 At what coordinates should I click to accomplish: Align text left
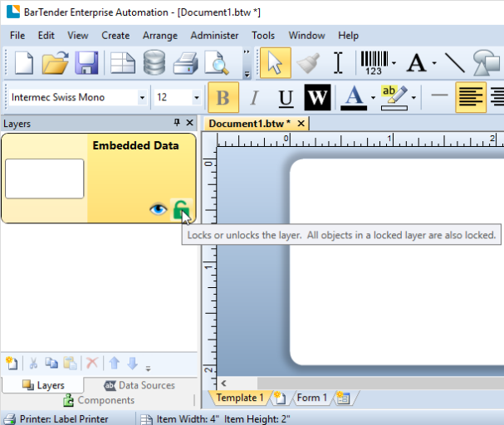click(x=471, y=97)
